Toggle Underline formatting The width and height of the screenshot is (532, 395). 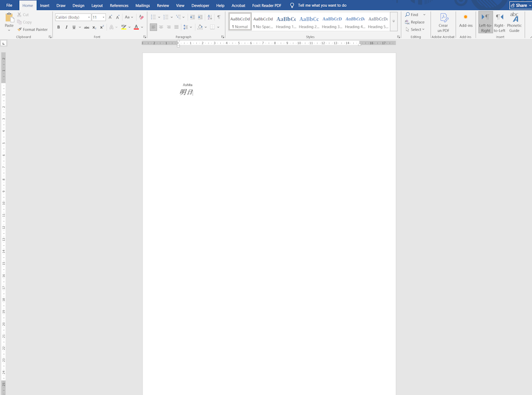(73, 27)
